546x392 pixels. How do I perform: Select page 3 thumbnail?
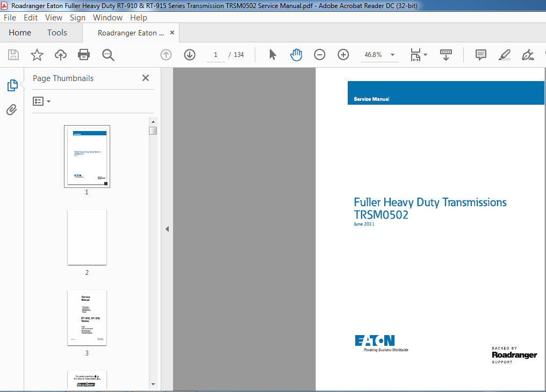click(x=87, y=317)
